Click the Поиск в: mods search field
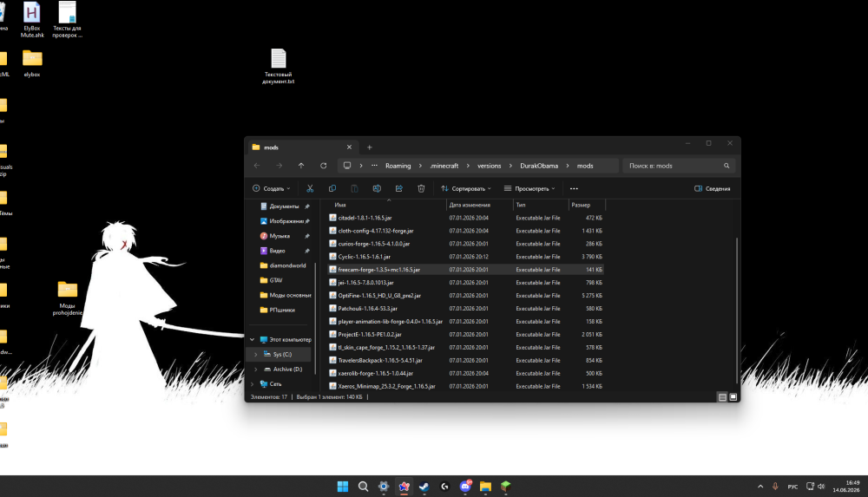The image size is (868, 497). pyautogui.click(x=680, y=166)
